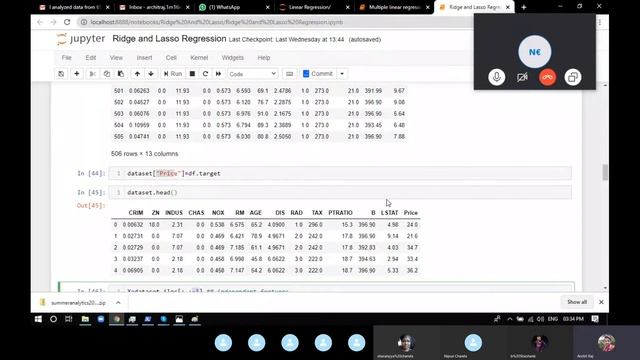This screenshot has width=640, height=360.
Task: Close the downloads bar
Action: tap(601, 302)
